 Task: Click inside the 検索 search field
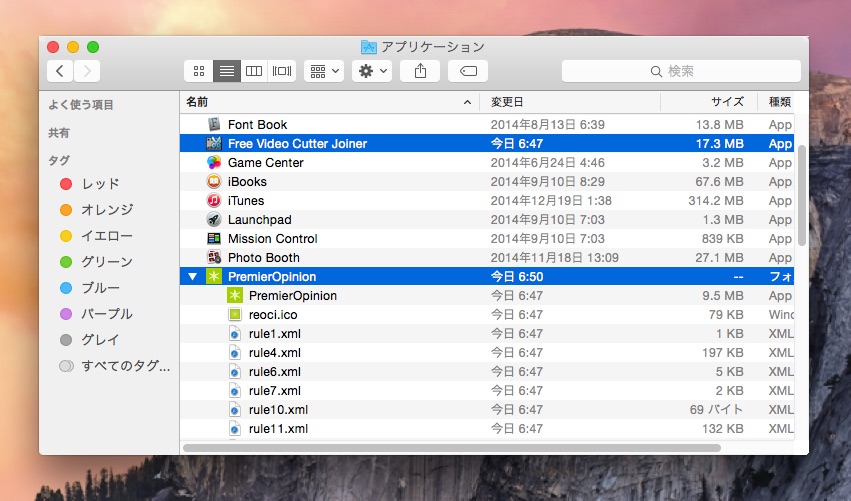[681, 71]
